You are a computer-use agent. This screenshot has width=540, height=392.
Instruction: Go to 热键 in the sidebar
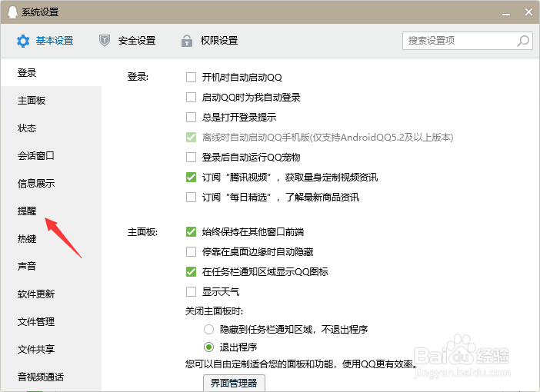[51, 238]
